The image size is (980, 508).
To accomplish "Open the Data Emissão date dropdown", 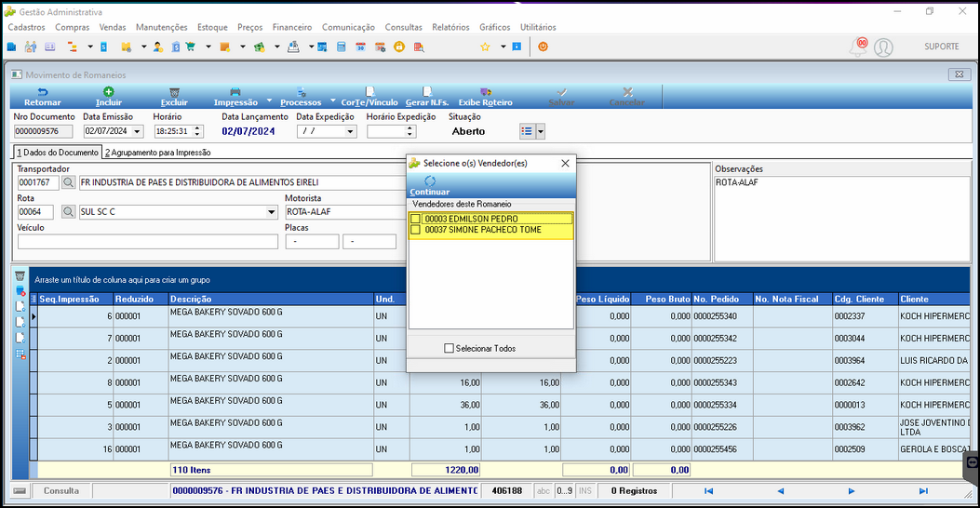I will (138, 131).
